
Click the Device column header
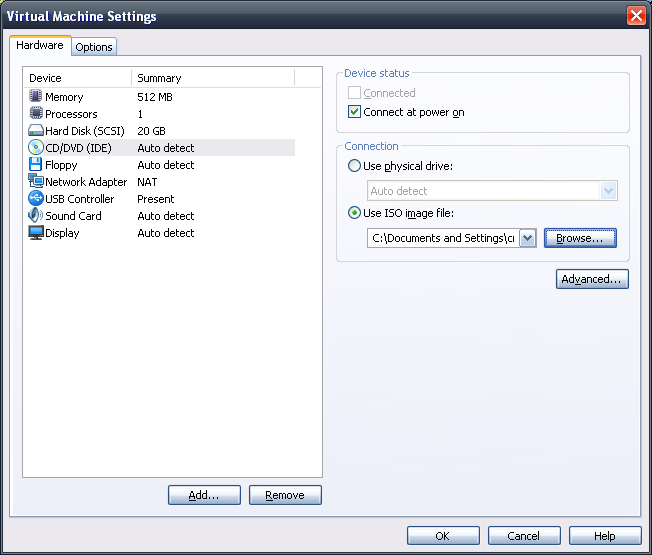(78, 78)
